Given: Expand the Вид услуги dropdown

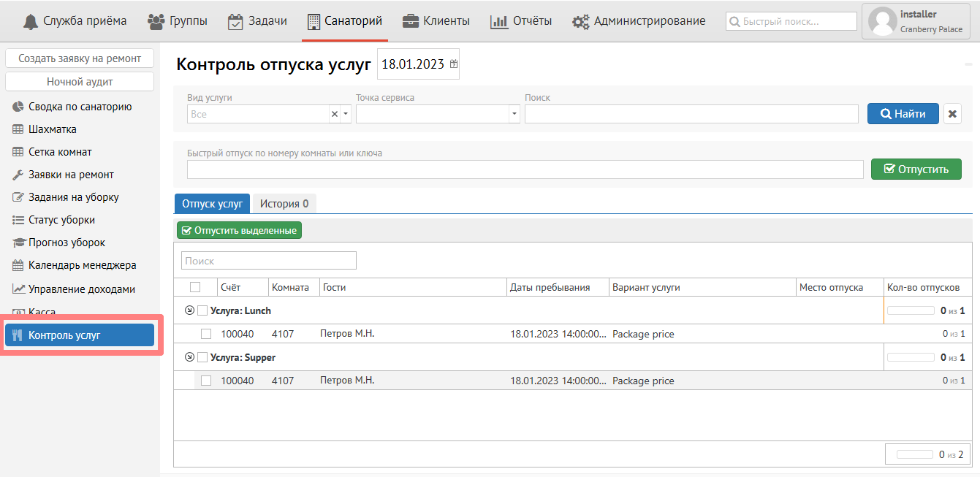Looking at the screenshot, I should pyautogui.click(x=346, y=114).
